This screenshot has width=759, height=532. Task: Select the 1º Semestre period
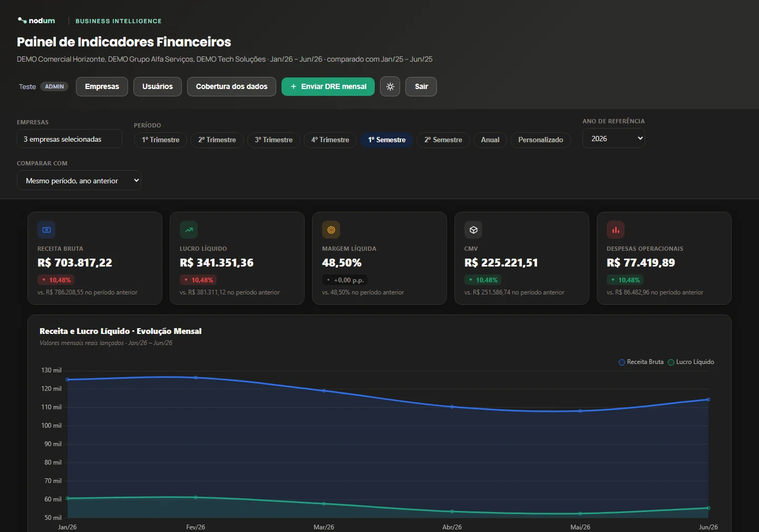click(x=387, y=140)
